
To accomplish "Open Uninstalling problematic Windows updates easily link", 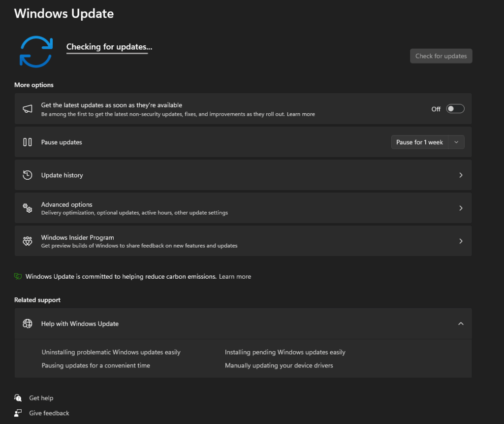I will (111, 352).
